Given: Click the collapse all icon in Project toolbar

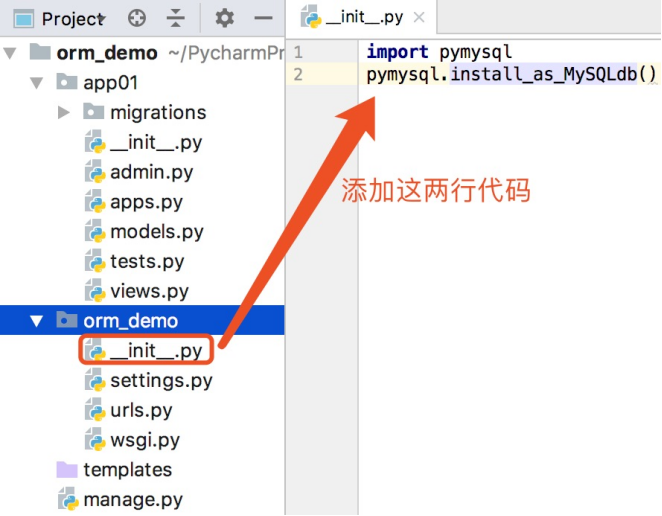Looking at the screenshot, I should coord(175,19).
